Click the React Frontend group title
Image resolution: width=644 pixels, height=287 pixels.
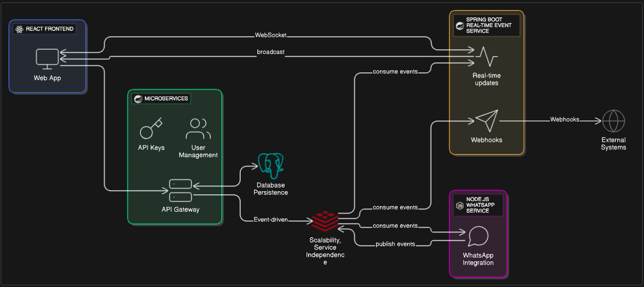49,29
